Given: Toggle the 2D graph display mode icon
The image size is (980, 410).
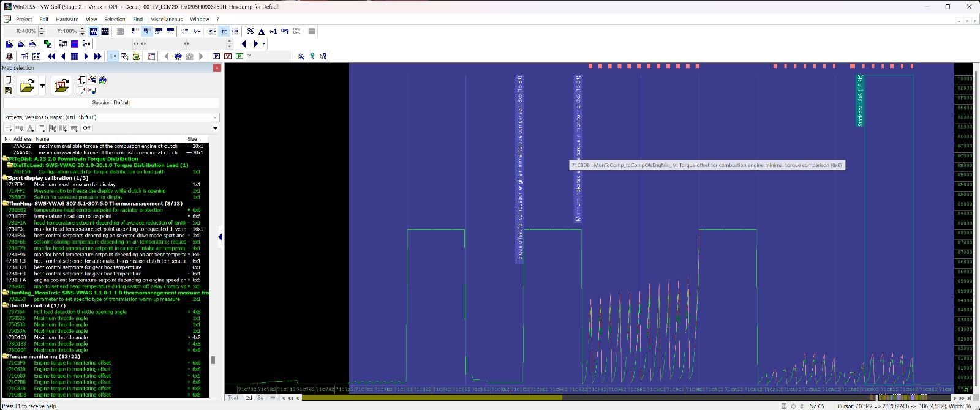Looking at the screenshot, I should [94, 31].
